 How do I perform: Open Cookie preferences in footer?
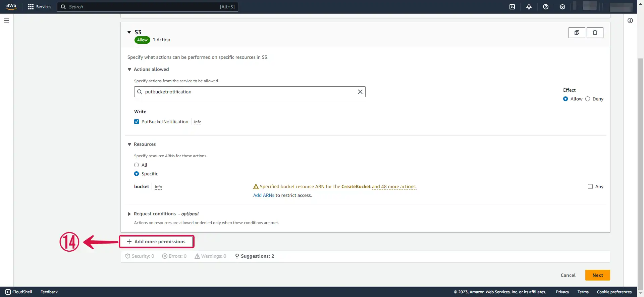[x=614, y=292]
